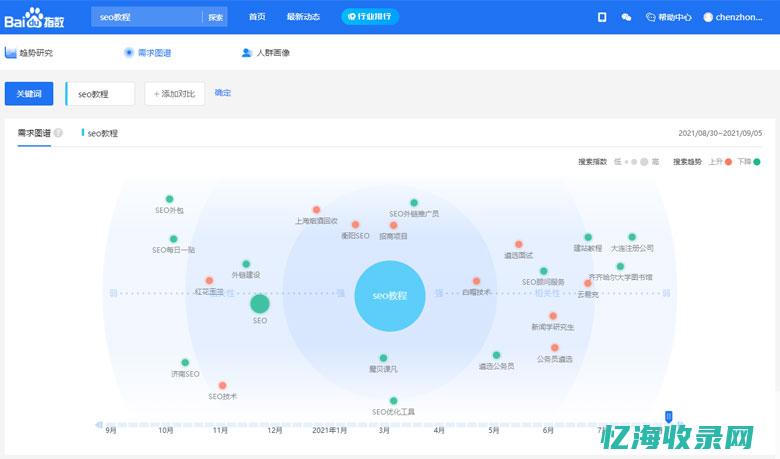Switch to 趋势研究 tab
The height and width of the screenshot is (459, 780).
[x=29, y=53]
